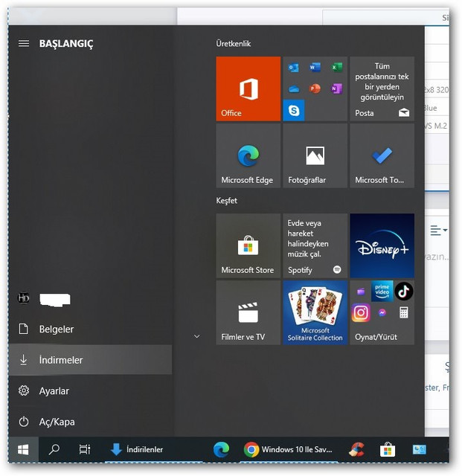Open Belgeler from the Start menu

click(90, 329)
